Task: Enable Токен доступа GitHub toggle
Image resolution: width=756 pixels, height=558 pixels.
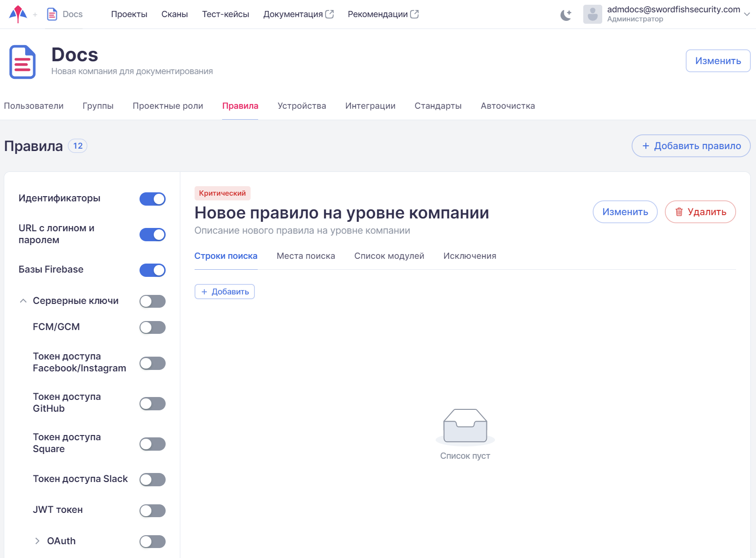Action: coord(152,404)
